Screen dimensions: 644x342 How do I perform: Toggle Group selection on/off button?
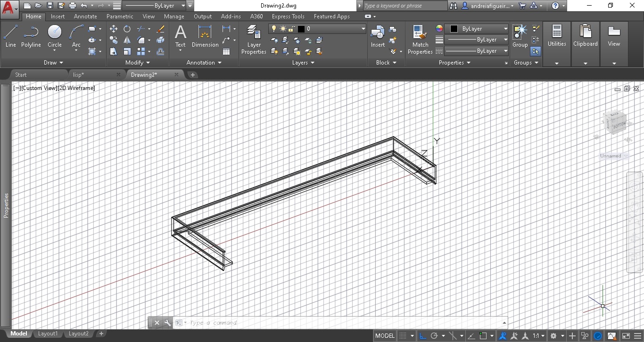point(536,51)
